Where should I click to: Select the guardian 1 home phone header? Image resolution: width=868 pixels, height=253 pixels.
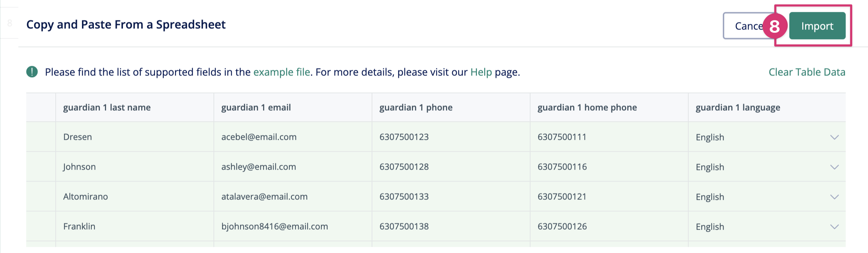tap(587, 107)
